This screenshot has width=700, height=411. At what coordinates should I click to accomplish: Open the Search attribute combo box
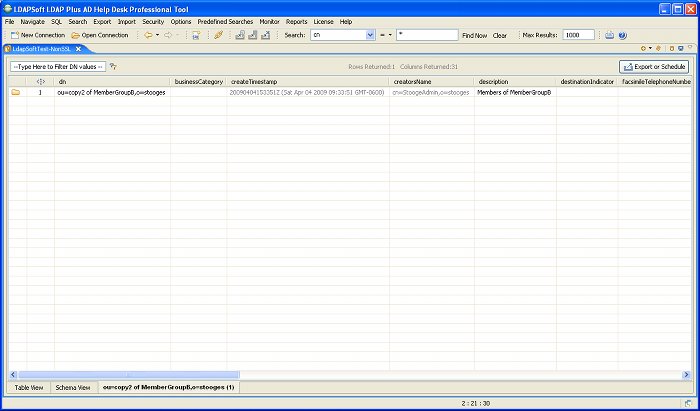click(x=369, y=35)
